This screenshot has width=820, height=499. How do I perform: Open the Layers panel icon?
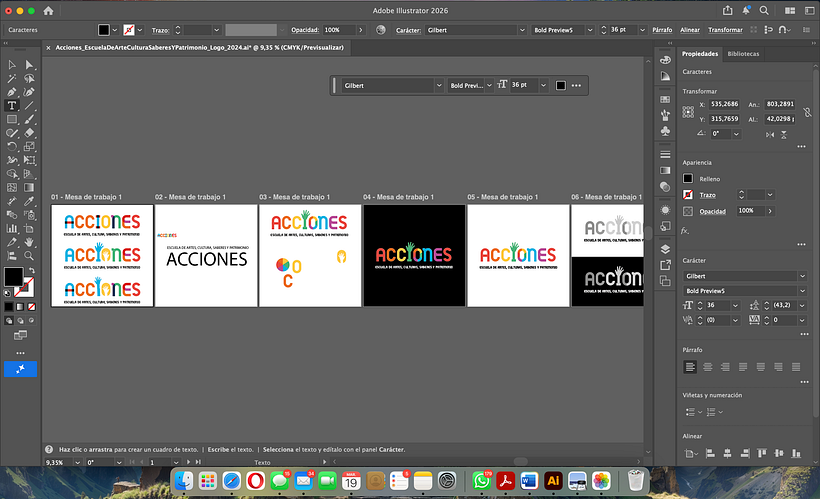pos(665,249)
